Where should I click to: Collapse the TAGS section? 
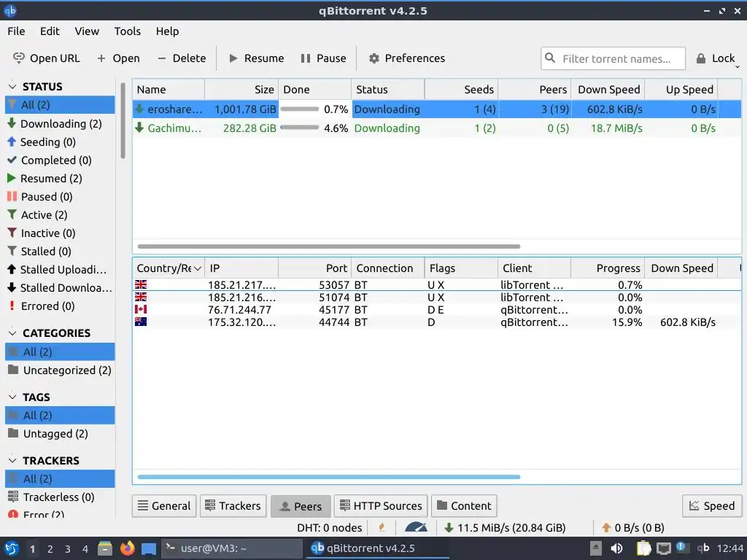tap(13, 397)
